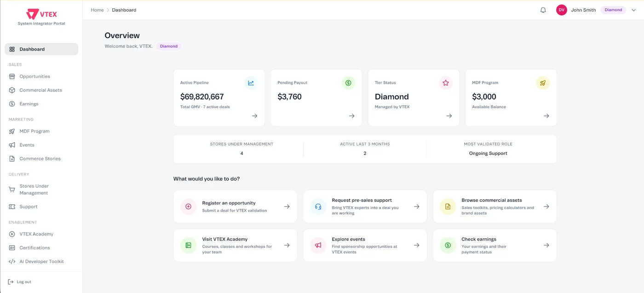Click the Pending Payout dollar icon
The height and width of the screenshot is (293, 644).
(348, 83)
